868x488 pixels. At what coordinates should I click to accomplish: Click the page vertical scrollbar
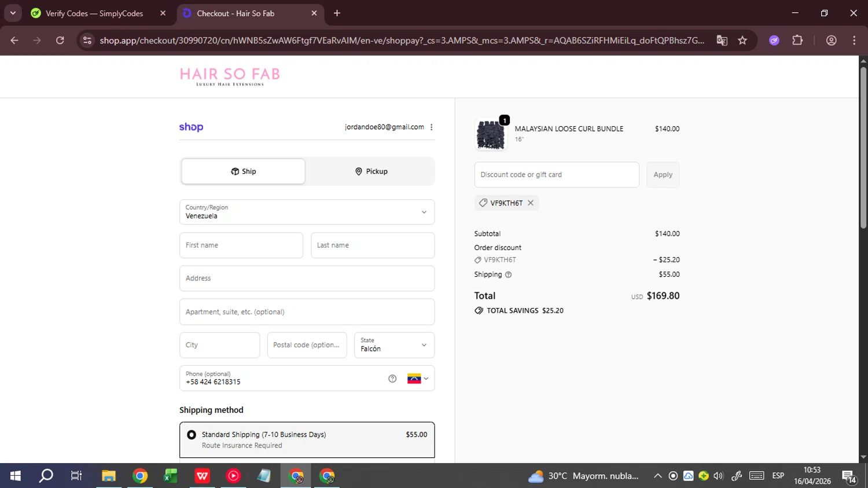click(x=863, y=148)
